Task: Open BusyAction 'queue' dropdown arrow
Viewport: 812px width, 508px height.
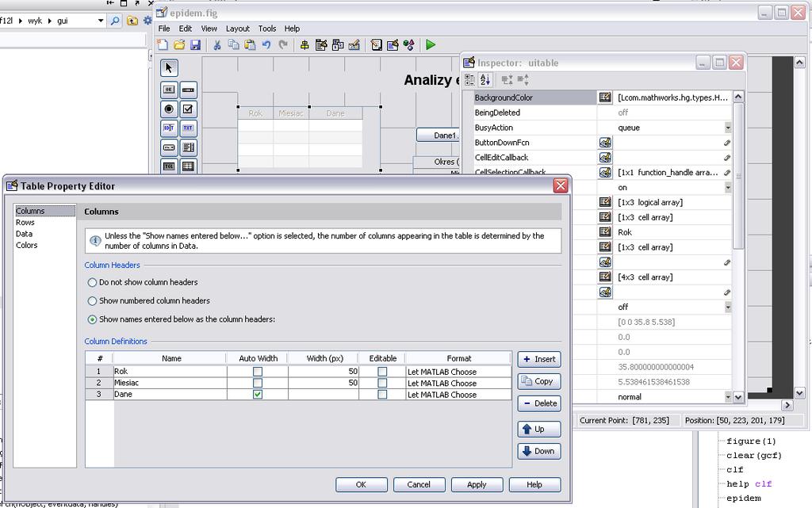Action: (x=728, y=128)
